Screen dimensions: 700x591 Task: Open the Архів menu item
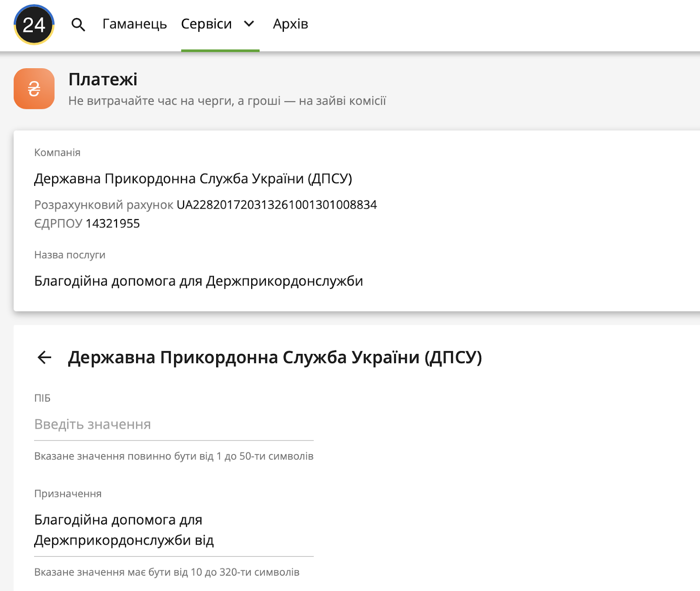[290, 24]
